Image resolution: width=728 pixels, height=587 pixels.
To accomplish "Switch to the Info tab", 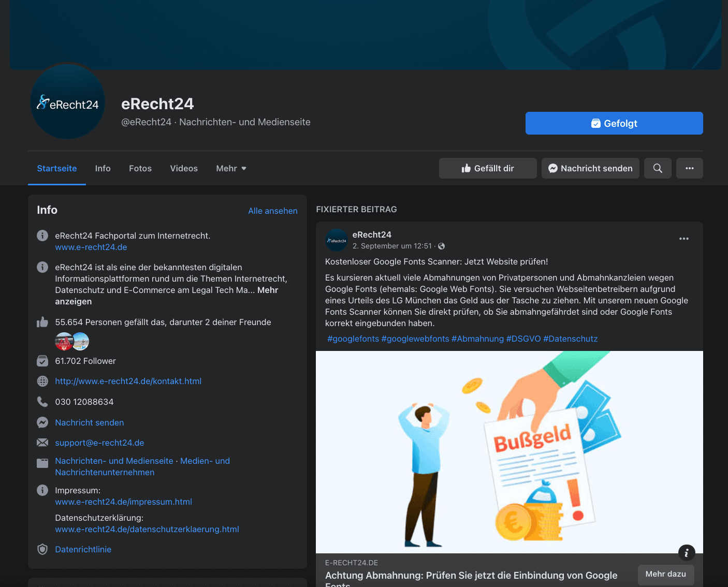I will [x=103, y=168].
